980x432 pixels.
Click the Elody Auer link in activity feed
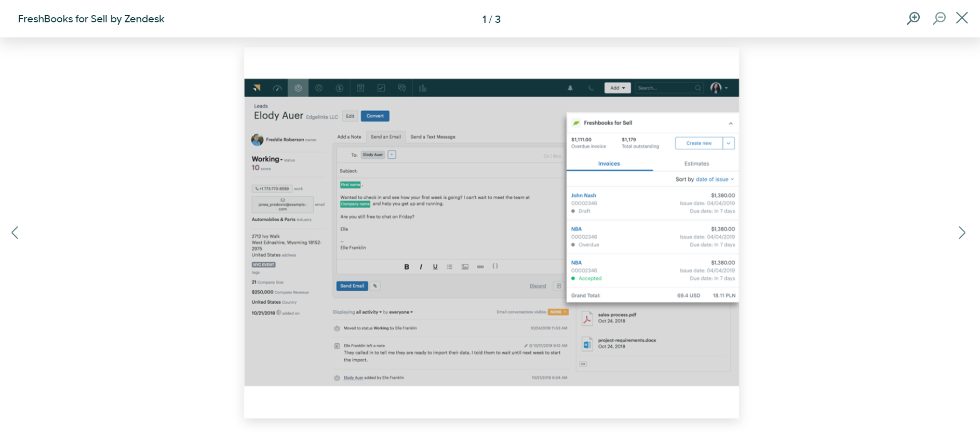[x=353, y=378]
